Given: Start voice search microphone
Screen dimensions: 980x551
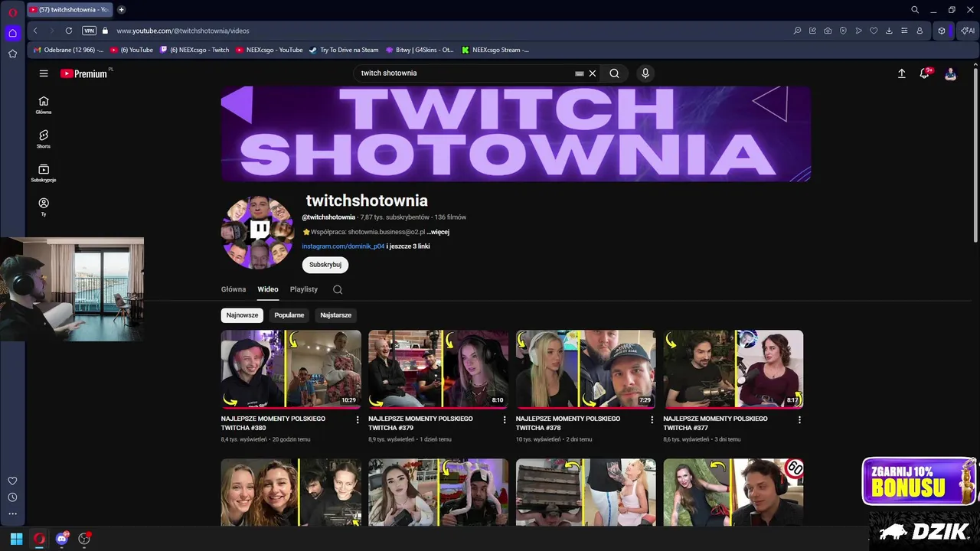Looking at the screenshot, I should 645,73.
